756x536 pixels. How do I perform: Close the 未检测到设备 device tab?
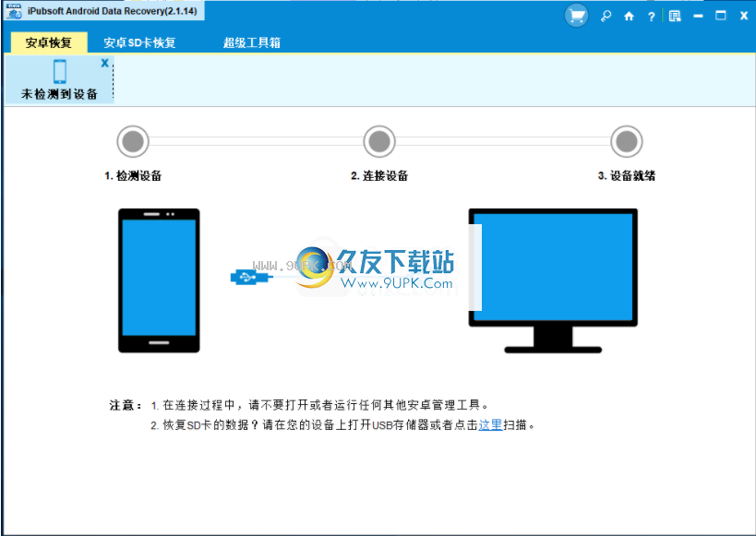(104, 63)
